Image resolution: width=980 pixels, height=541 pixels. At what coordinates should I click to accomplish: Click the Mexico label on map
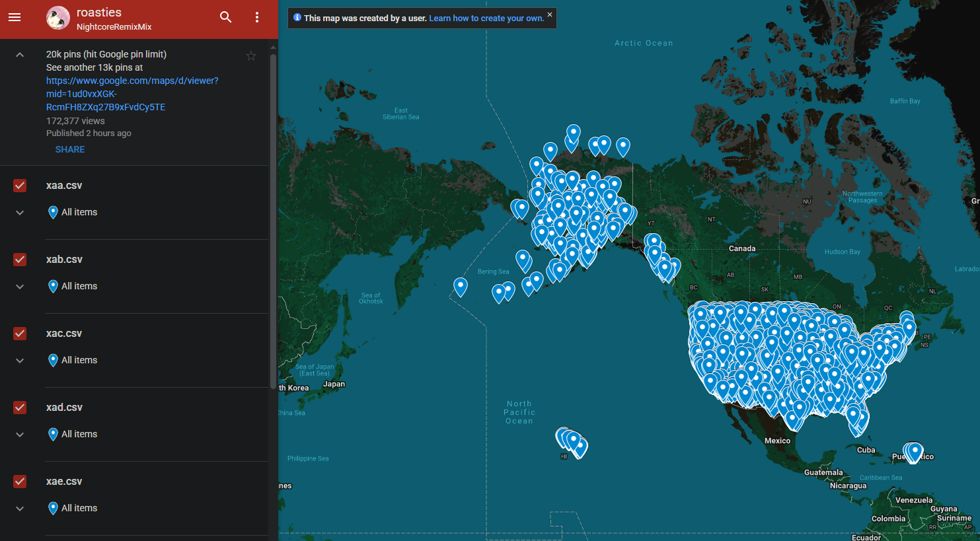(x=777, y=441)
